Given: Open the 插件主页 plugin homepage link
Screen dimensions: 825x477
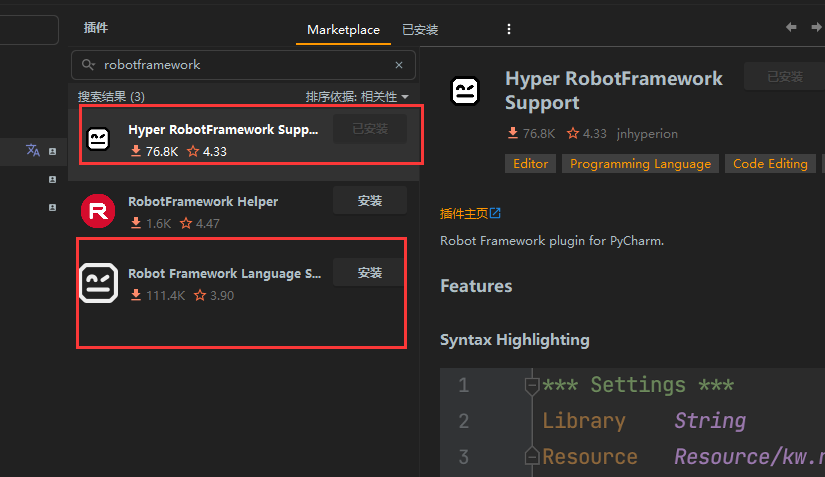Looking at the screenshot, I should 470,213.
